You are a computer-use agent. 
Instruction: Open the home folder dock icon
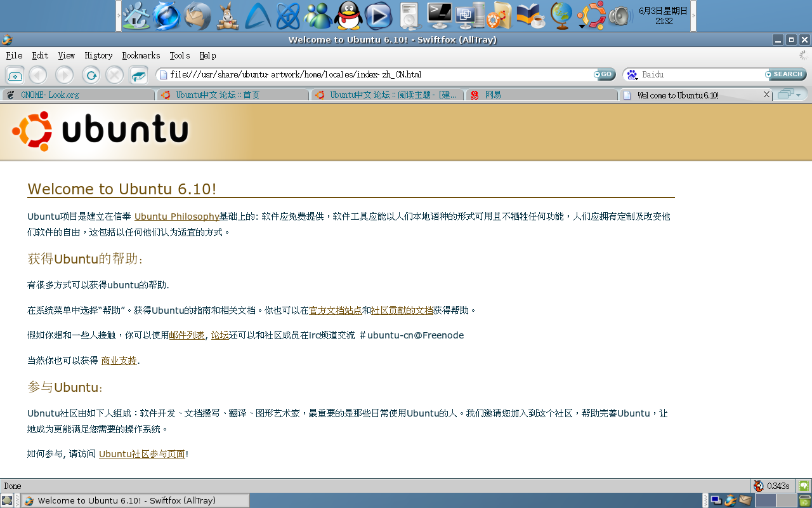[x=136, y=16]
